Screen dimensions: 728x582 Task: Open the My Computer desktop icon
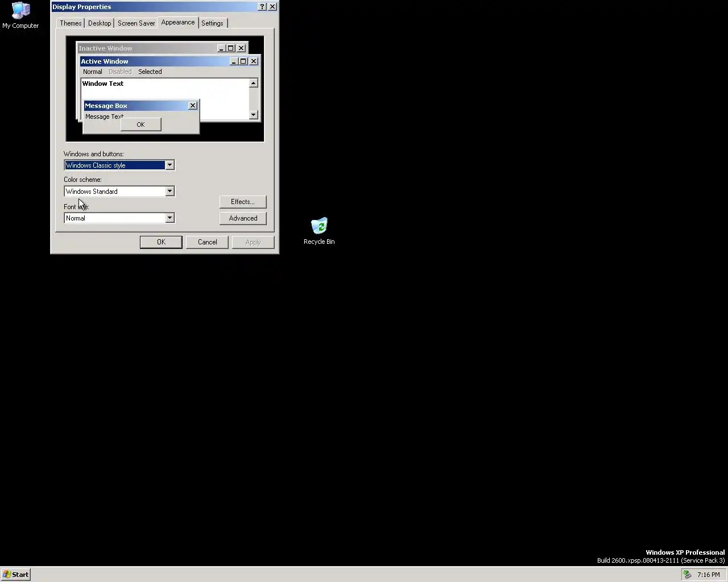point(20,15)
